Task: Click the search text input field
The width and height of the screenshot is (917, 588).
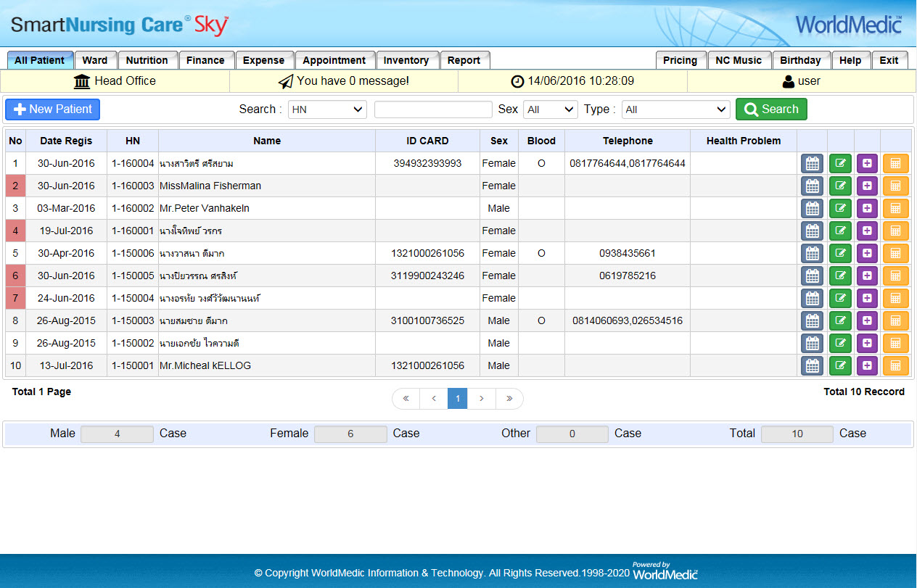Action: [x=433, y=109]
